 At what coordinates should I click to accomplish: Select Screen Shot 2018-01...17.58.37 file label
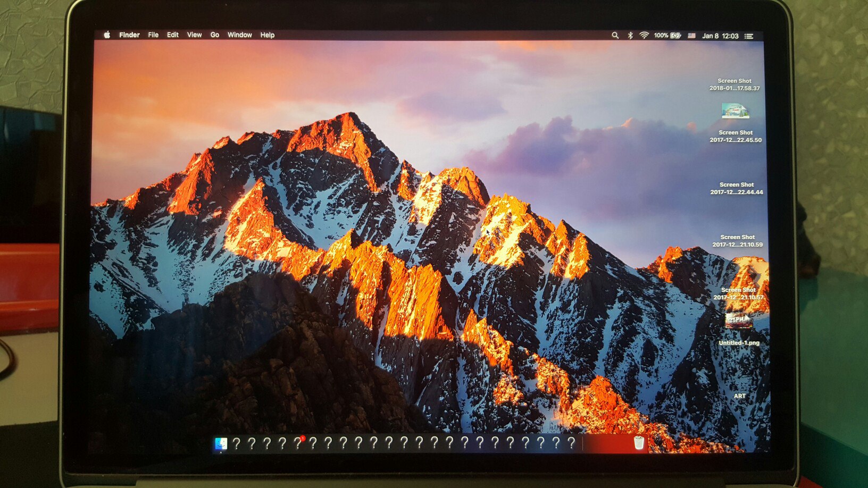tap(735, 85)
